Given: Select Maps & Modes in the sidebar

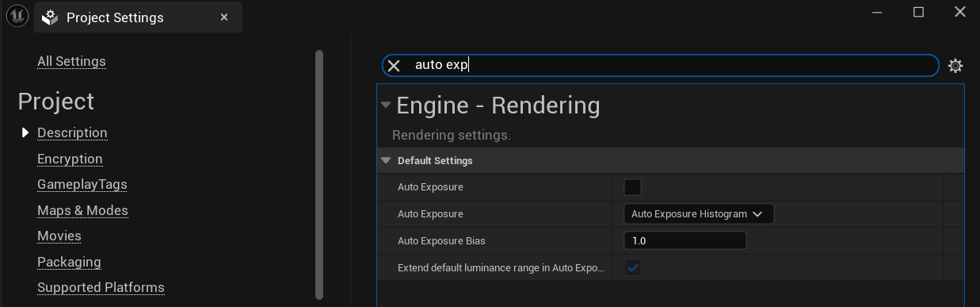Looking at the screenshot, I should 82,210.
